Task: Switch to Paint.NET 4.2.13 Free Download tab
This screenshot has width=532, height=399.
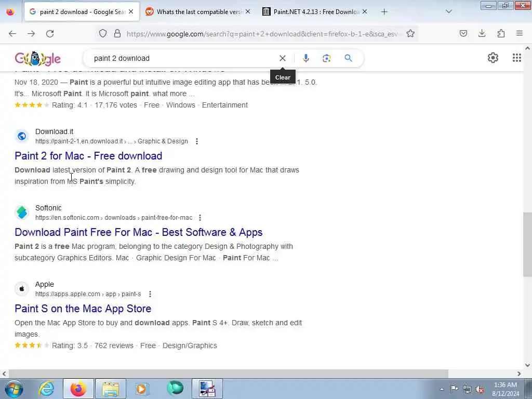Action: 315,12
